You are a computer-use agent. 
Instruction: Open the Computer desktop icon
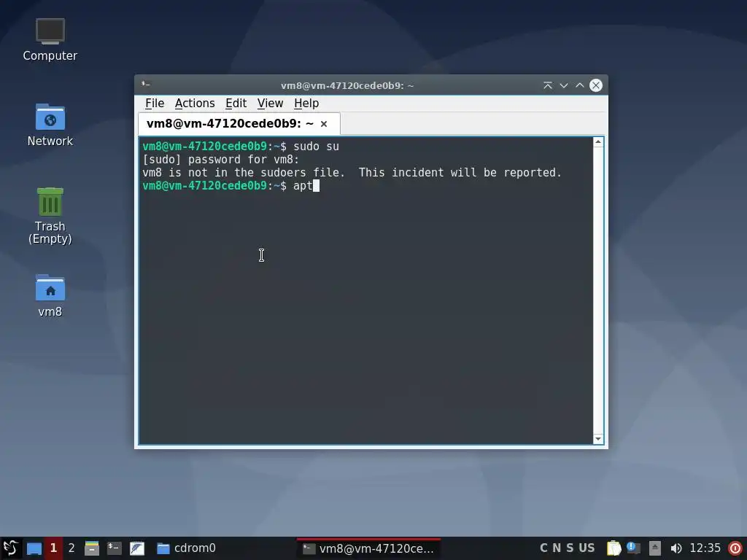pos(50,39)
